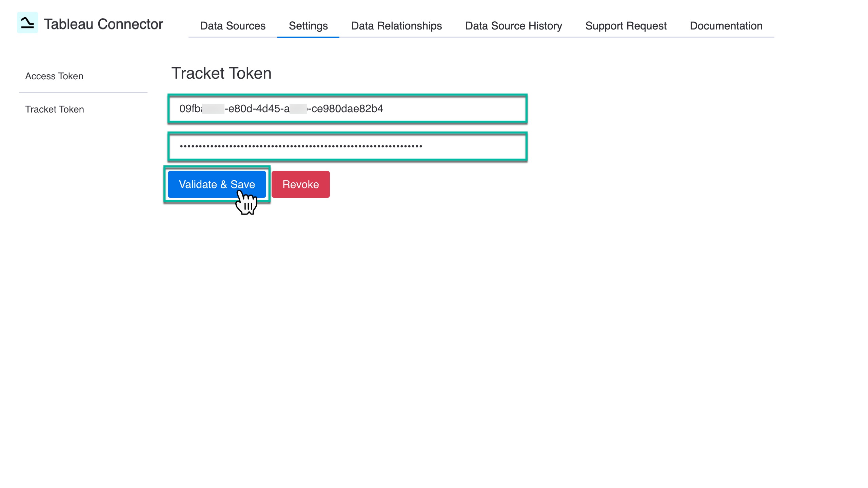Switch to the Settings tab

[308, 25]
